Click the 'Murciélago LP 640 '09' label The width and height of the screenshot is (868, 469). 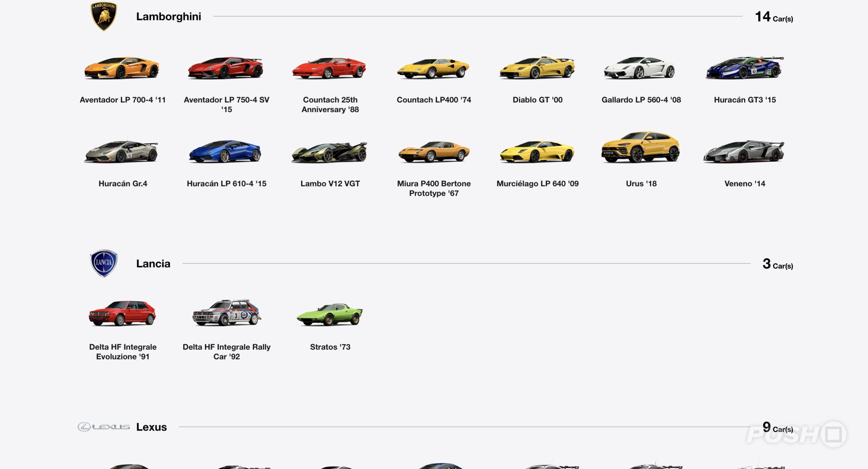[538, 183]
